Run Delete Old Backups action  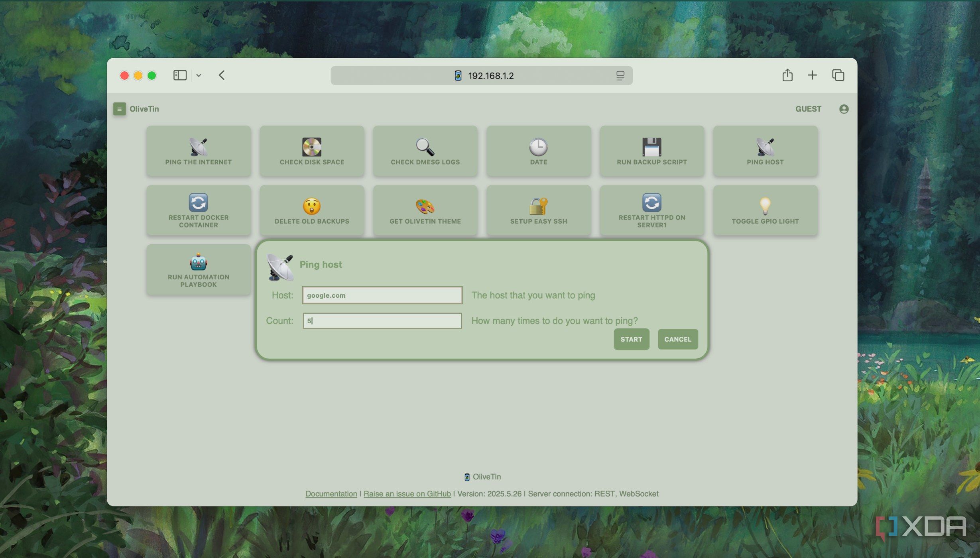[x=312, y=210]
